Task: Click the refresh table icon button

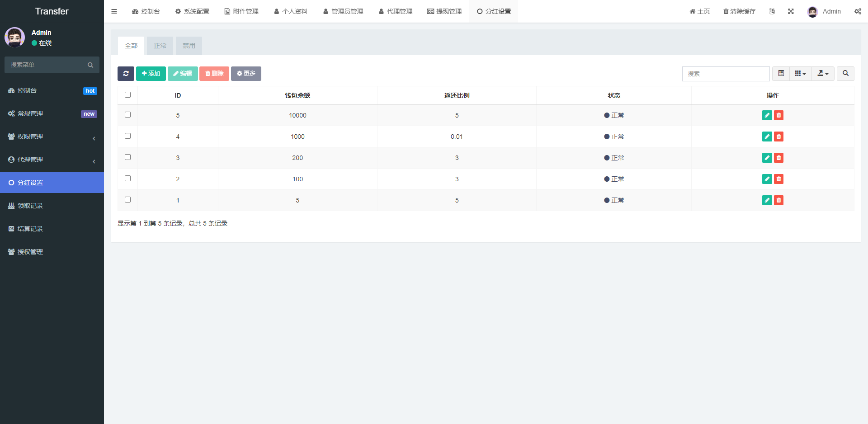Action: point(126,74)
